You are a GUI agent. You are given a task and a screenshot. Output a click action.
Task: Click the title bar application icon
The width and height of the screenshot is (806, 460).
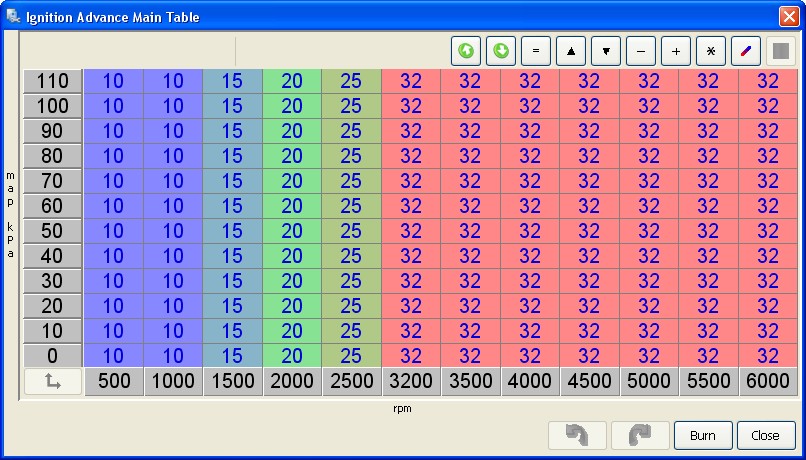point(13,16)
